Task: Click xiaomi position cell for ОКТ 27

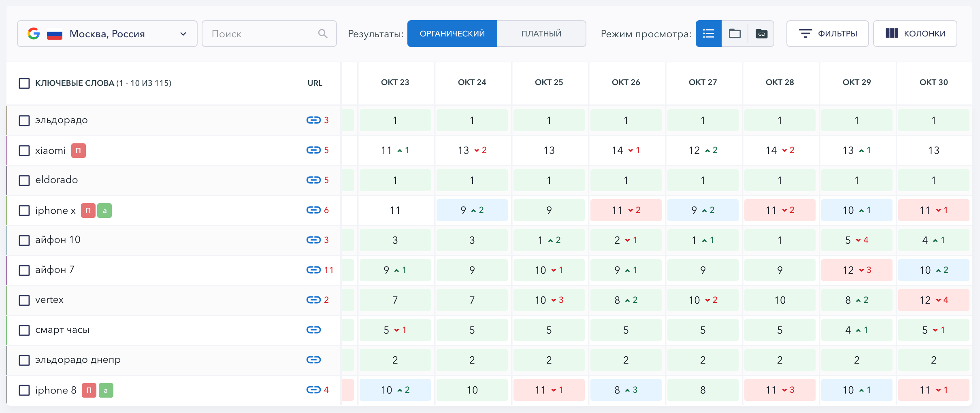Action: 703,150
